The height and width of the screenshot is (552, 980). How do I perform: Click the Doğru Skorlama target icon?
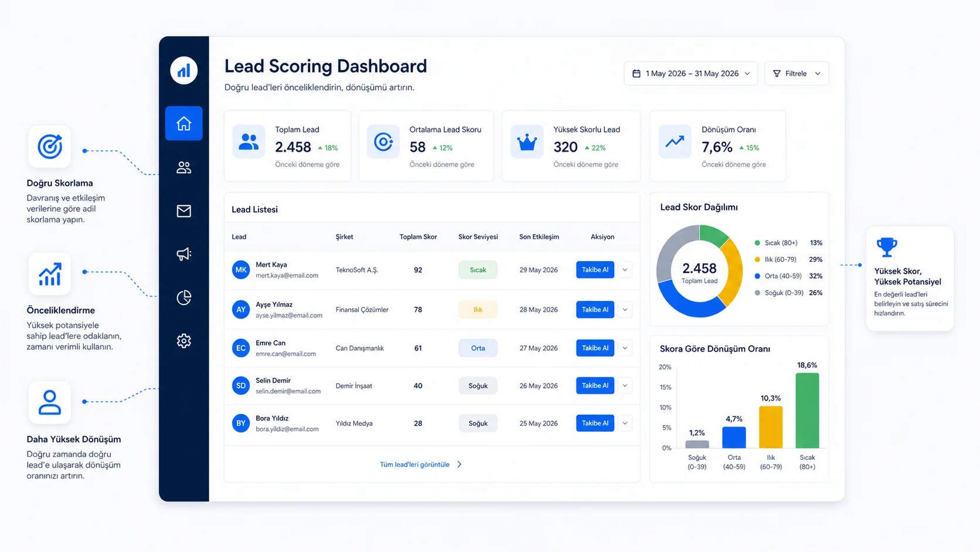click(x=50, y=147)
